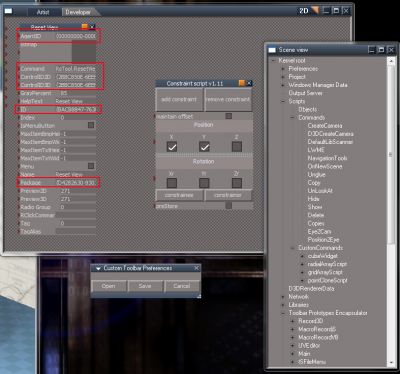Image resolution: width=400 pixels, height=374 pixels.
Task: Click the 2D view mode icon in the title bar
Action: pos(308,11)
